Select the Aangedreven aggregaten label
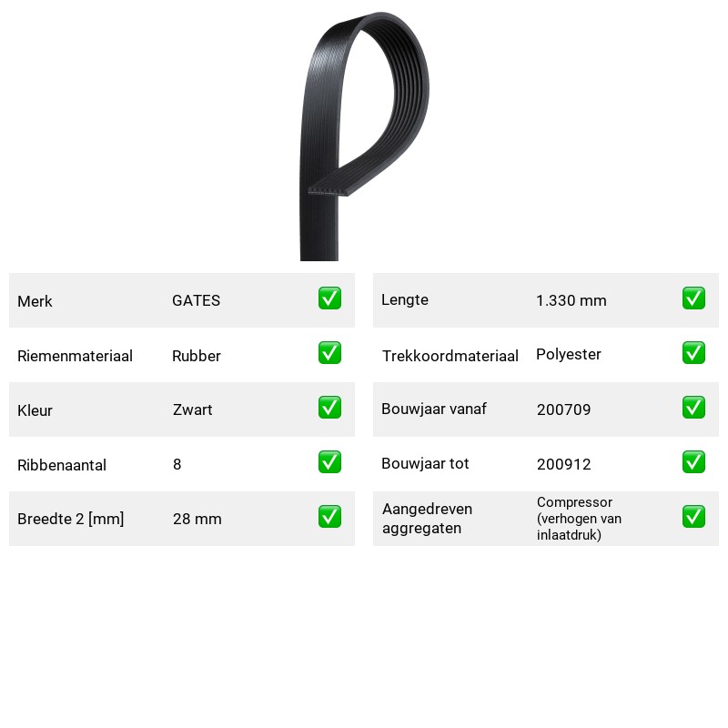The image size is (728, 728). (427, 519)
